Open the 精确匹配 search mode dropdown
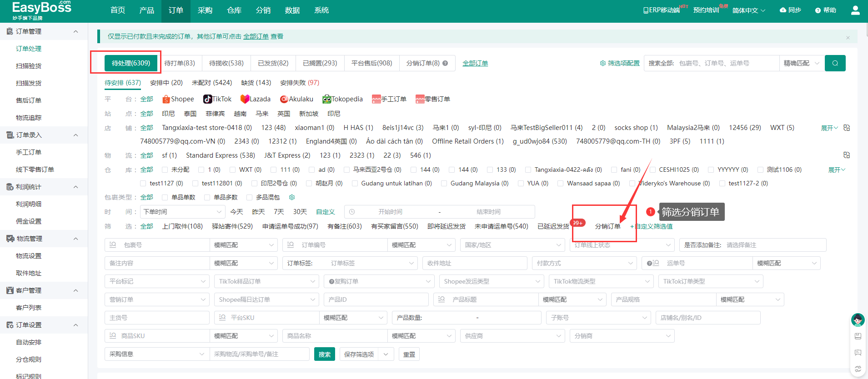 [x=801, y=63]
